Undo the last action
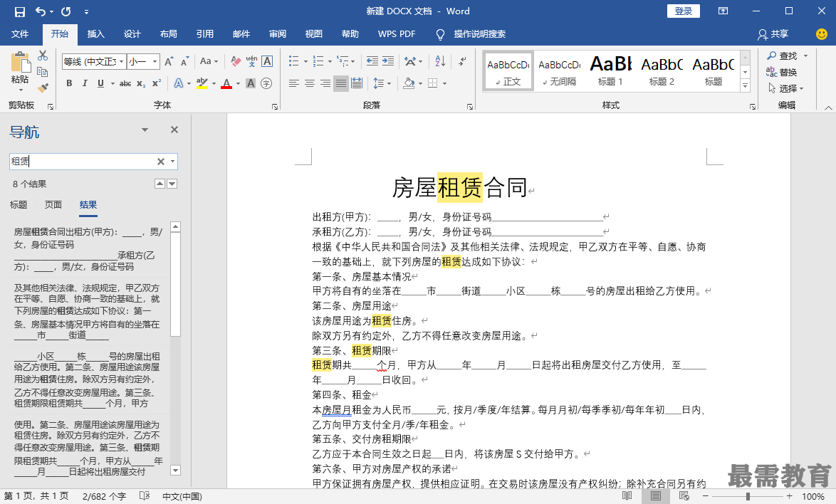The height and width of the screenshot is (504, 836). [x=41, y=11]
